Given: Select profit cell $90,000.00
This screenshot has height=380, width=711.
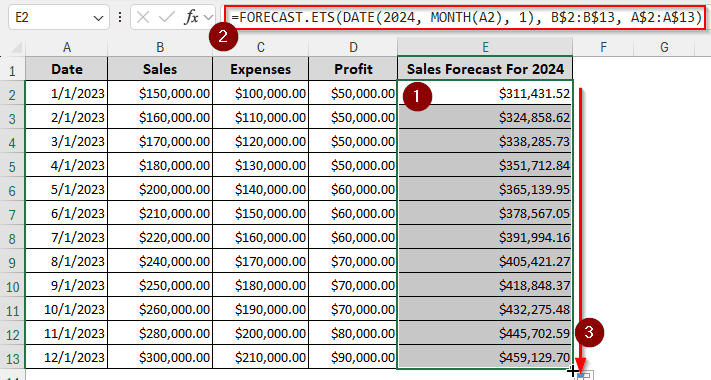Looking at the screenshot, I should (x=353, y=358).
